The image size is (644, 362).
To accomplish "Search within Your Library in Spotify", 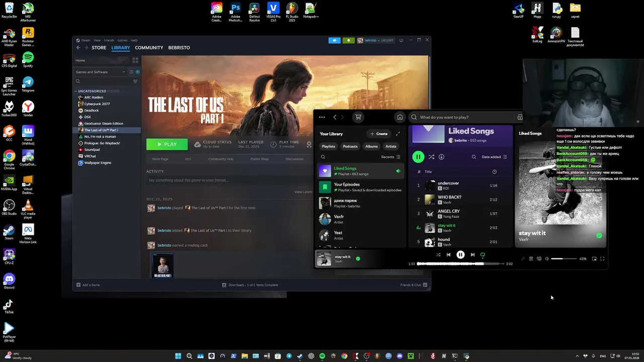I will (323, 157).
